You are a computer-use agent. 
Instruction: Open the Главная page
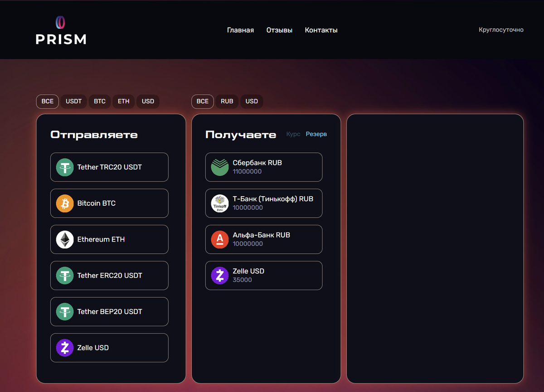click(x=240, y=30)
